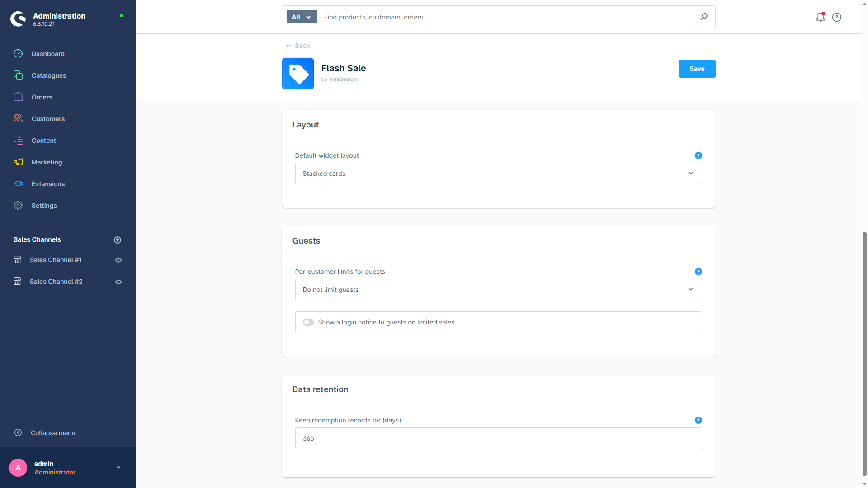Open the Customers section
868x488 pixels.
pos(48,119)
